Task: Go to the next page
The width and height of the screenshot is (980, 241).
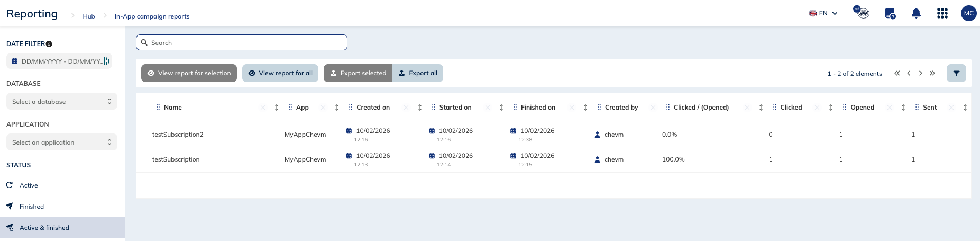Action: (920, 73)
